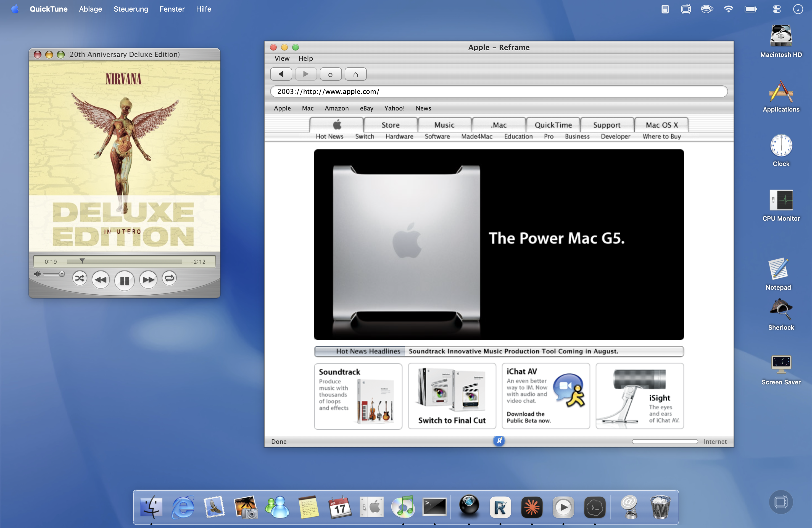
Task: Open System Preferences in the dock
Action: 371,507
